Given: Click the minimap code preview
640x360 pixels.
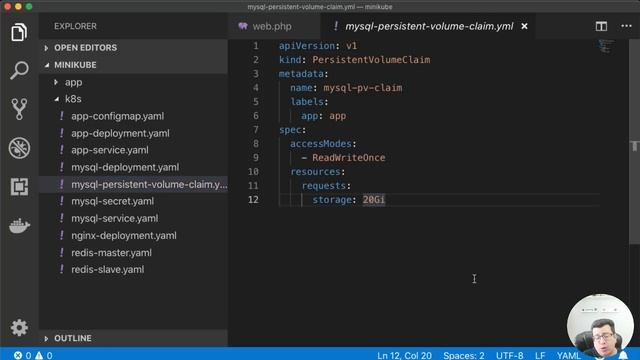Looking at the screenshot, I should [606, 46].
